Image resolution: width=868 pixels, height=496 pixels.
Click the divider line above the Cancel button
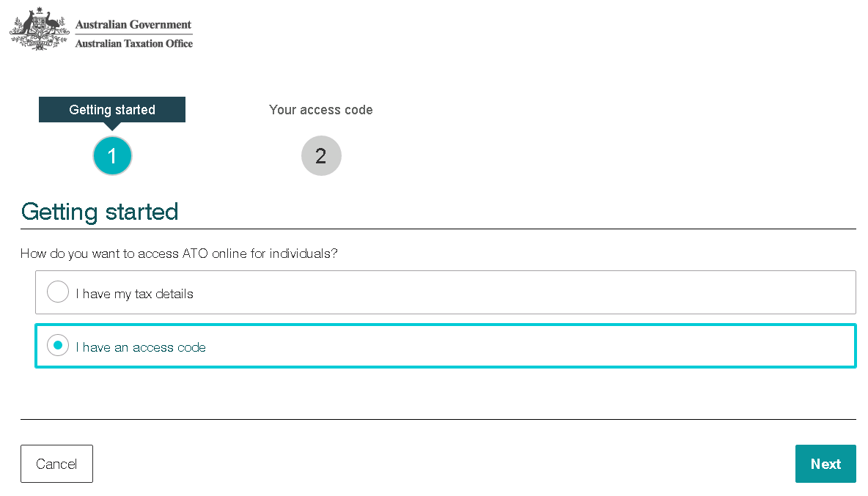(438, 419)
